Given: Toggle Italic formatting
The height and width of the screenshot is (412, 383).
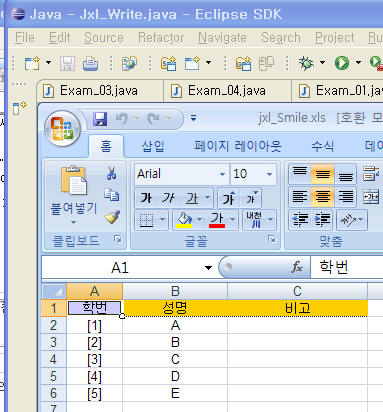Looking at the screenshot, I should [x=168, y=198].
